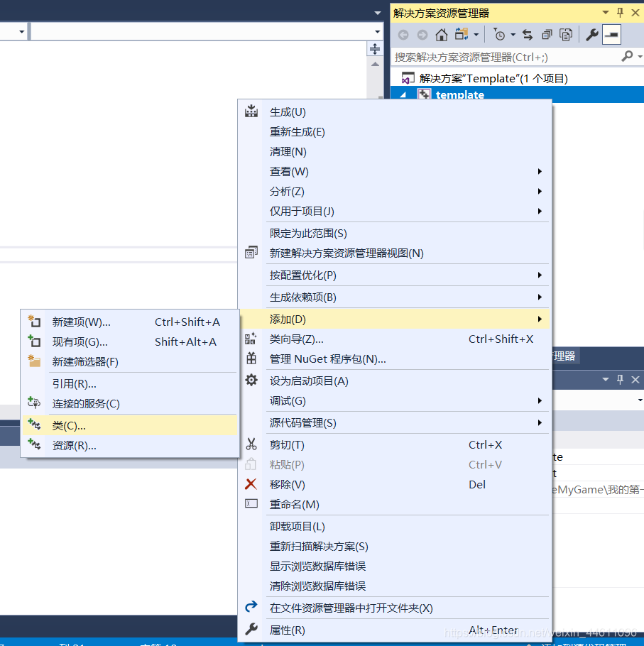Pin the lower Properties panel

[620, 380]
